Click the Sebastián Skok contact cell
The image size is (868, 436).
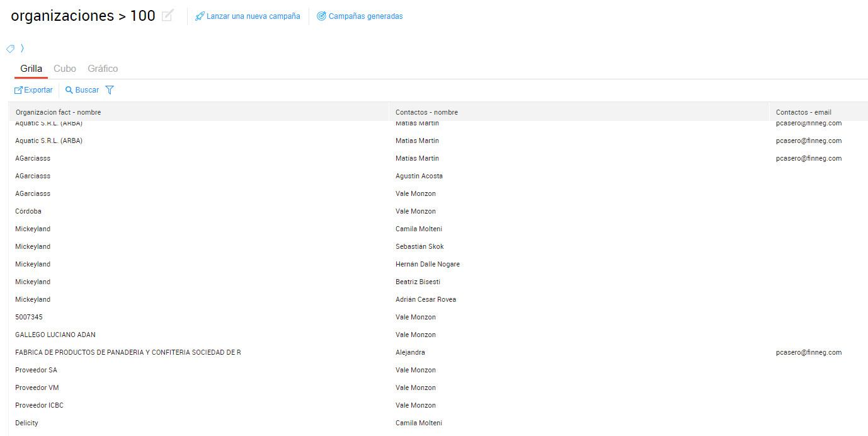click(420, 246)
